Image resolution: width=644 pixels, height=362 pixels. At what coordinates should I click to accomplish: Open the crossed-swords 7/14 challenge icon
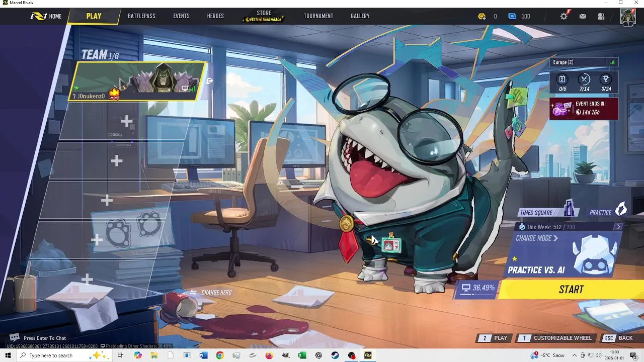(x=584, y=79)
